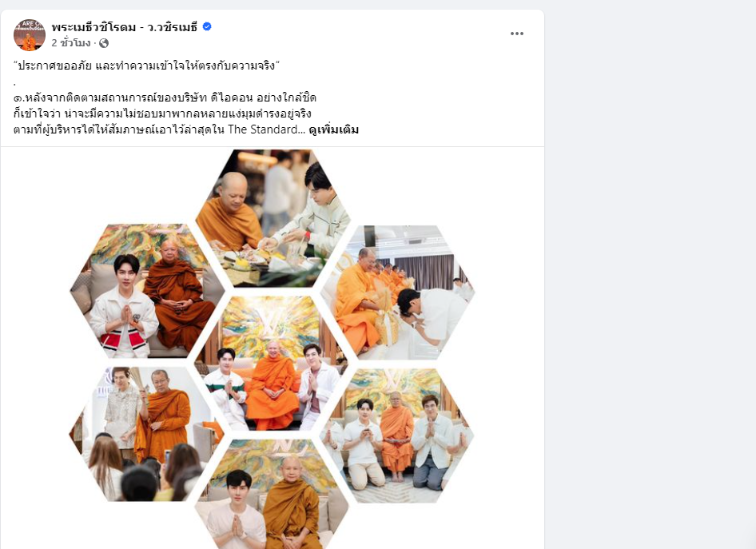Open lower-right hexagon photo of kneeling group
This screenshot has width=756, height=549.
[397, 436]
